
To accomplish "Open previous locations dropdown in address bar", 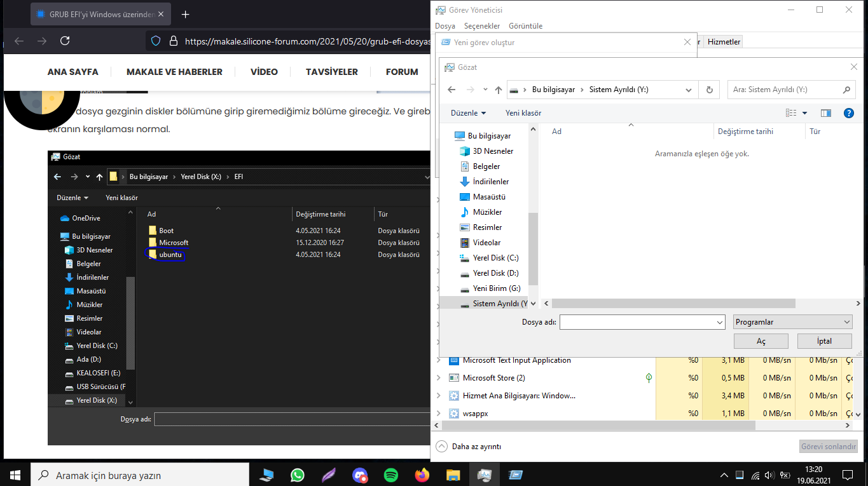I will pos(689,90).
